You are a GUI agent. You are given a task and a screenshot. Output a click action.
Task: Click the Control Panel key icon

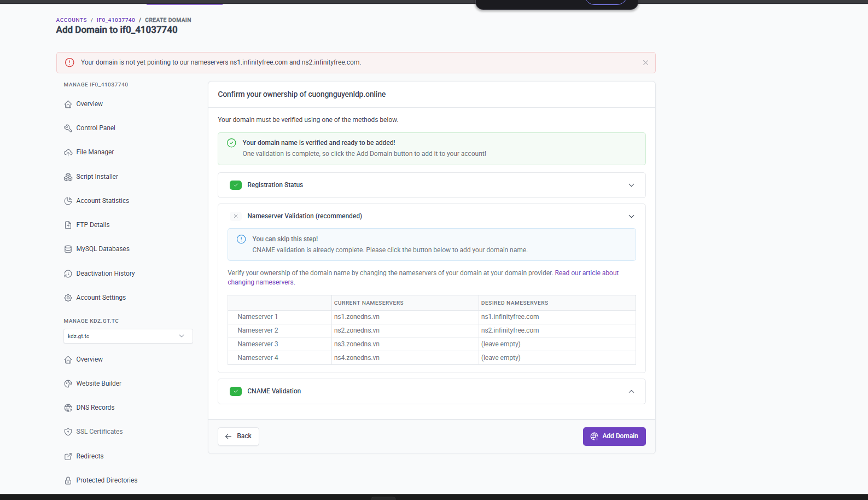tap(68, 128)
